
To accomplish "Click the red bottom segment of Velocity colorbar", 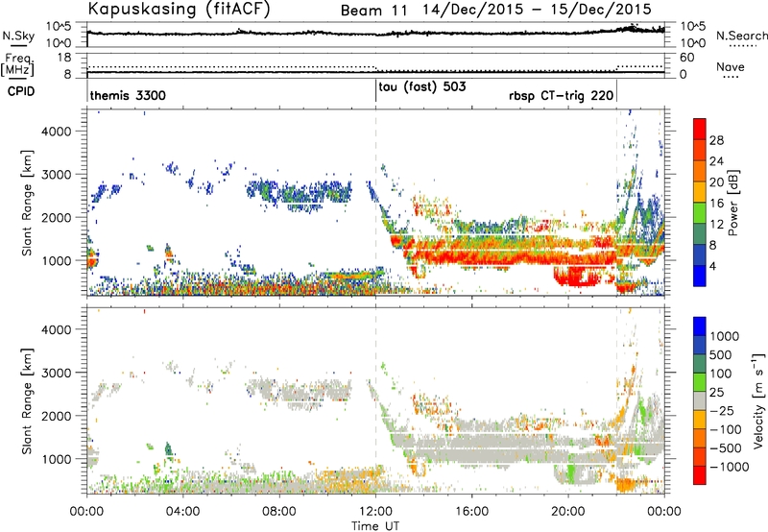I will tap(700, 475).
